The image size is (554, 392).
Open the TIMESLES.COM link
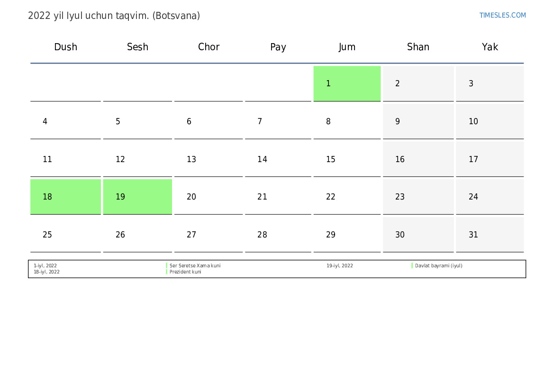click(x=502, y=15)
